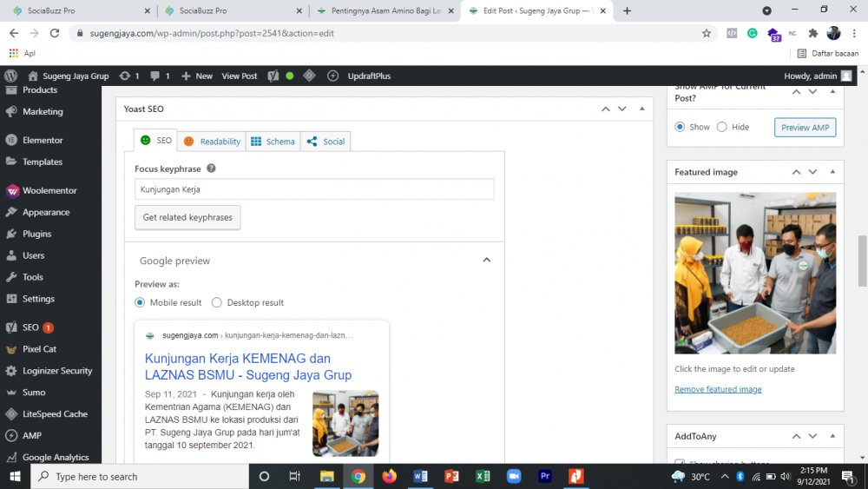This screenshot has width=868, height=489.
Task: Click the diamond LiteSpeed icon in admin bar
Action: pyautogui.click(x=310, y=76)
